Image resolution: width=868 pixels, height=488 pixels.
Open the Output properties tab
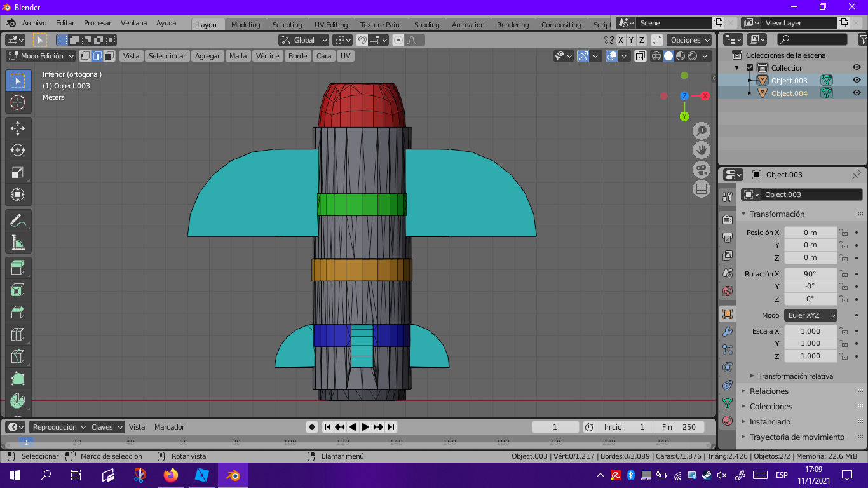coord(728,238)
